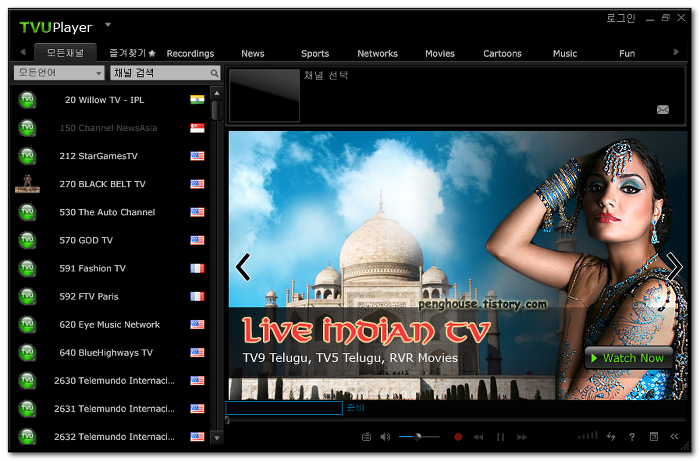Viewport: 700px width, 461px height.
Task: Click channel list scrollbar down arrow
Action: (217, 438)
